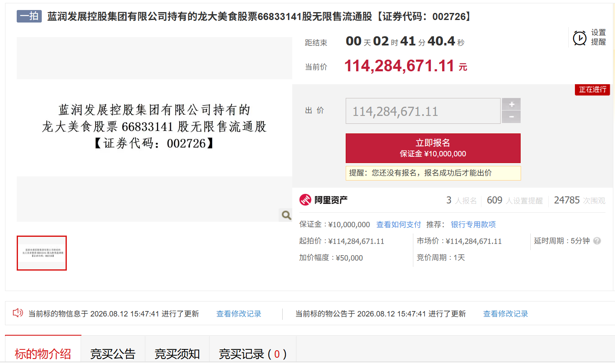This screenshot has height=364, width=615.
Task: Click the 阿里资产 brand name
Action: (331, 200)
